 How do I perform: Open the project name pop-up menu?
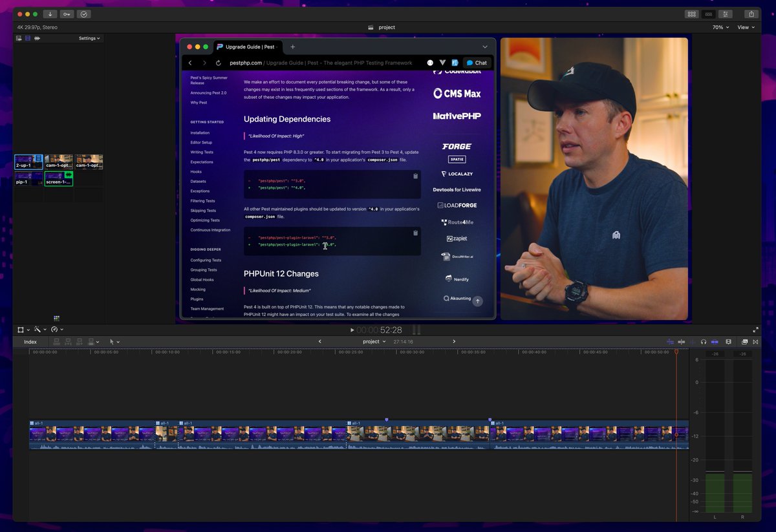374,341
